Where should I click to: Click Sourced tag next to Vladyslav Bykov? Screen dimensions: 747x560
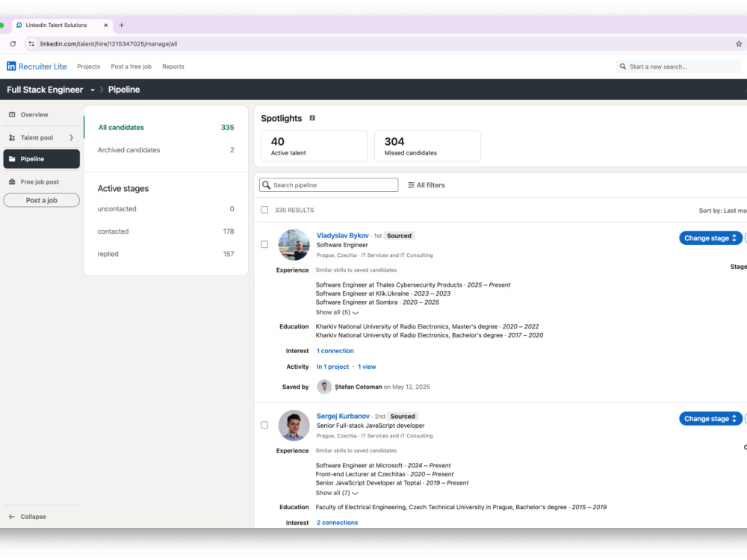click(399, 236)
